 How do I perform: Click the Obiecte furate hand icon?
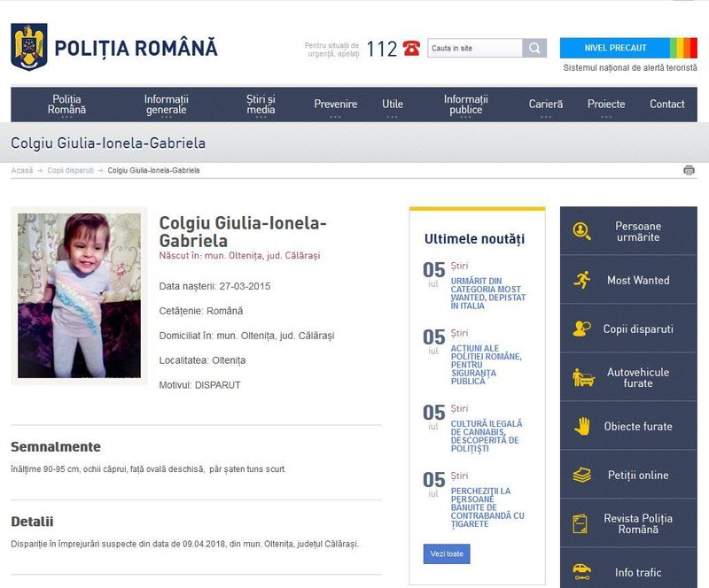click(581, 426)
